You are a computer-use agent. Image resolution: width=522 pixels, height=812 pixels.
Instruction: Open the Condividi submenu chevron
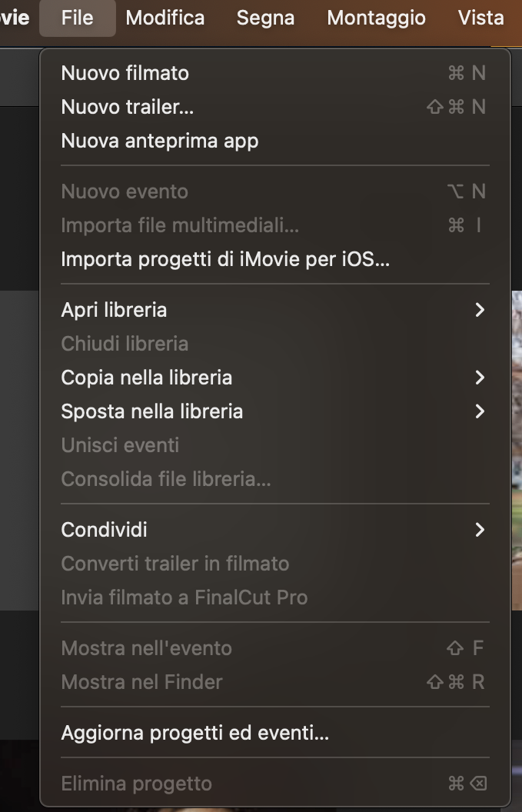[x=480, y=530]
